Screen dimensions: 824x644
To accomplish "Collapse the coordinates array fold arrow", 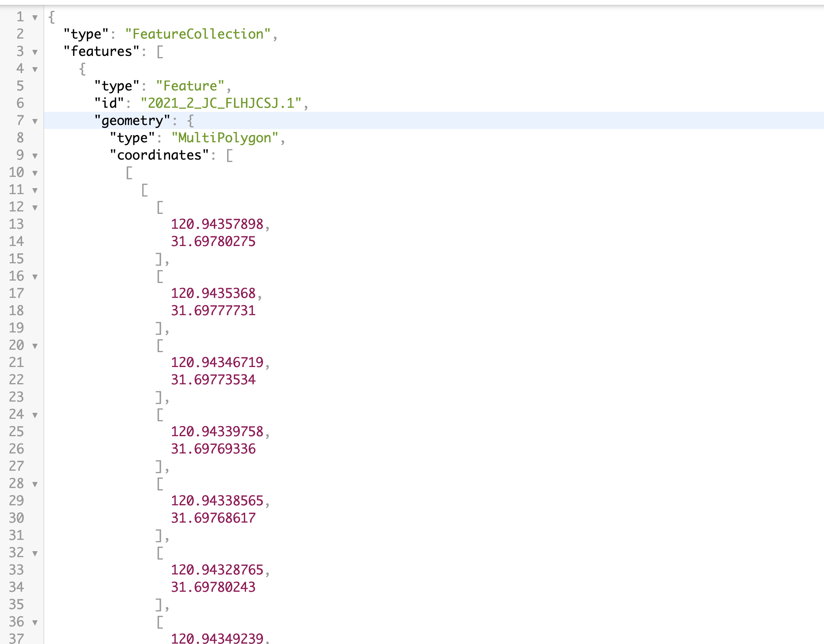I will (35, 156).
